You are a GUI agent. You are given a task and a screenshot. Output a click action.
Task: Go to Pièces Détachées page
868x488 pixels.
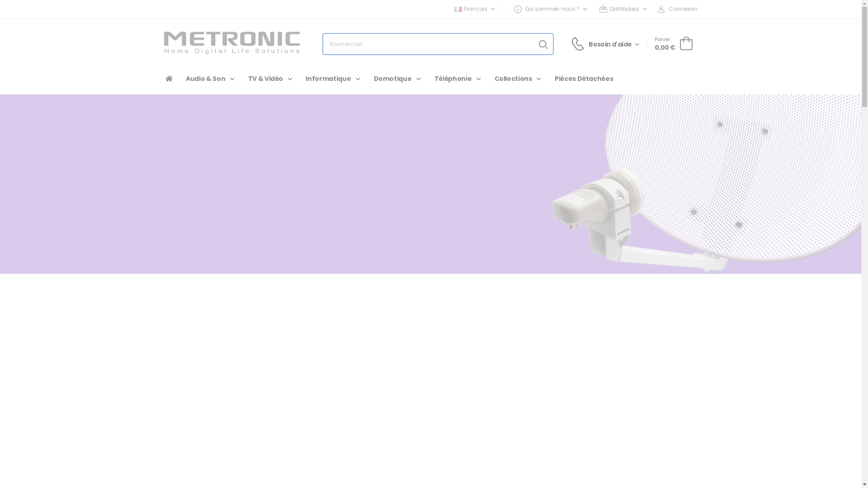[584, 79]
